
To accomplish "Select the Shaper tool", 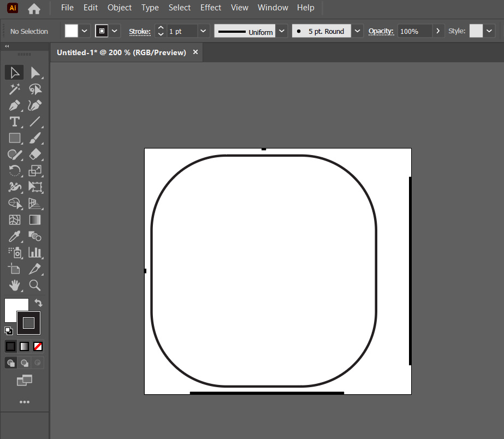I will coord(14,155).
